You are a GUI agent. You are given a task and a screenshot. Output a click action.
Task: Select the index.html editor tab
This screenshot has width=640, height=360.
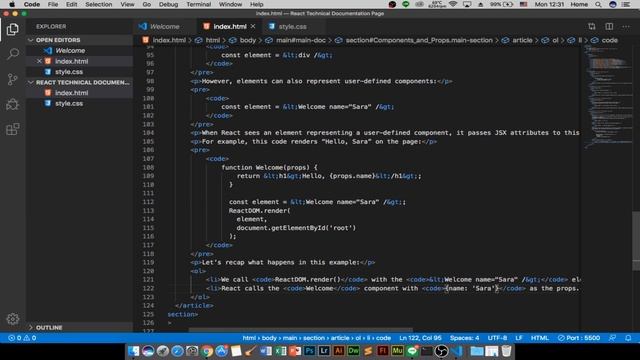(x=229, y=27)
